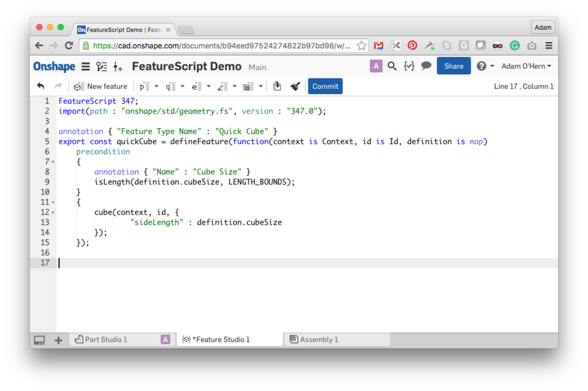This screenshot has height=391, width=588.
Task: Click the undo arrow in FeatureScript toolbar
Action: pos(40,86)
